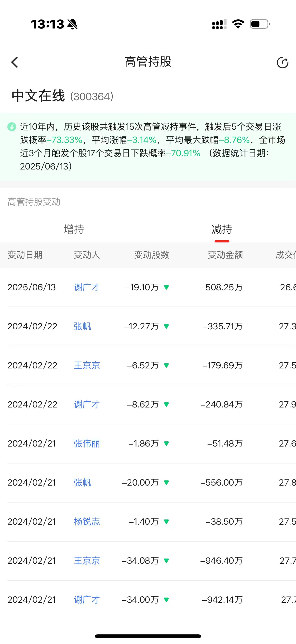Tap share change -19.10万
Image resolution: width=296 pixels, height=644 pixels.
pyautogui.click(x=142, y=287)
